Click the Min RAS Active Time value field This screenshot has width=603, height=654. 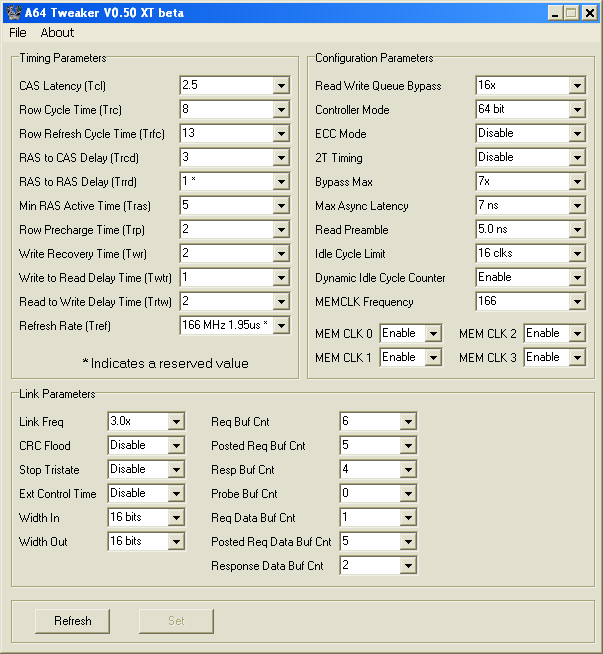pos(226,206)
